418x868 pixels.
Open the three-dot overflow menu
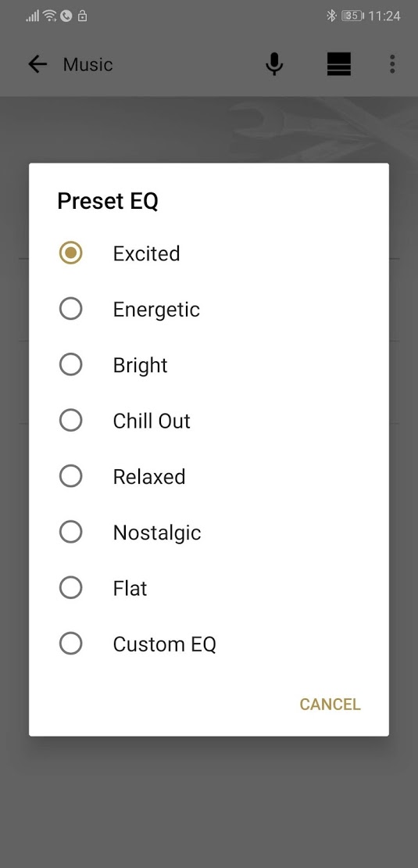coord(392,64)
